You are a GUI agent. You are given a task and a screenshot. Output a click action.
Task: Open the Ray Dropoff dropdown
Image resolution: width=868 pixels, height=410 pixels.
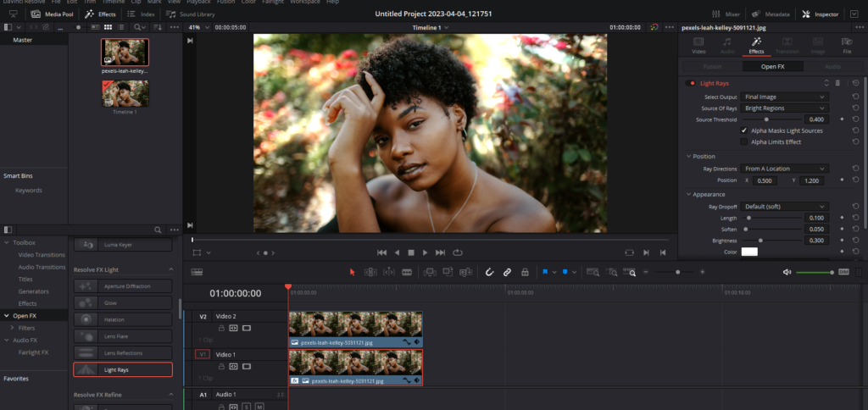click(x=784, y=207)
